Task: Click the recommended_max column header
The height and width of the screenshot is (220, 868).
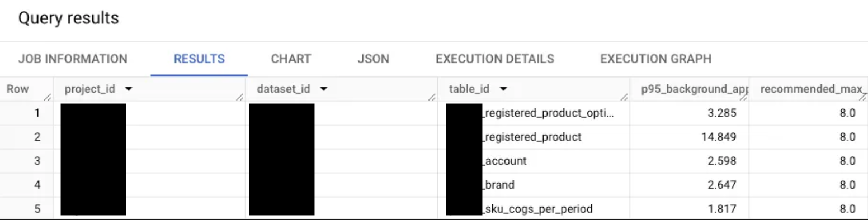Action: (x=809, y=89)
